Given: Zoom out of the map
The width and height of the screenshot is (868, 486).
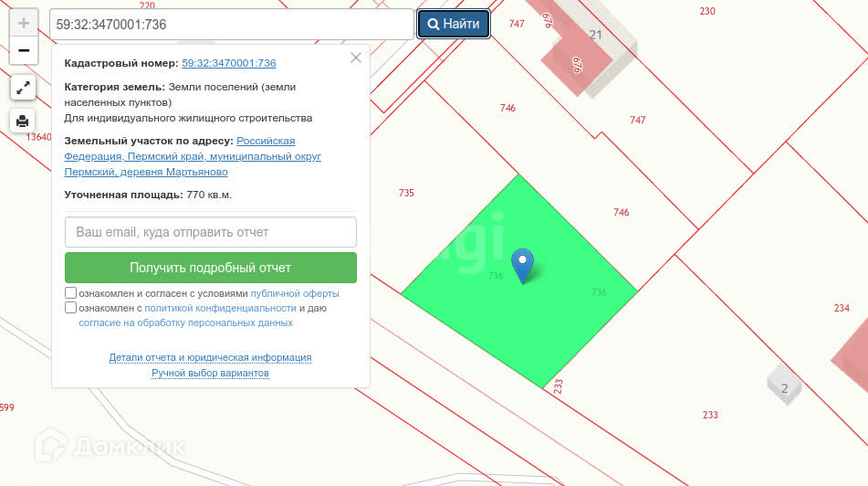Looking at the screenshot, I should point(24,51).
